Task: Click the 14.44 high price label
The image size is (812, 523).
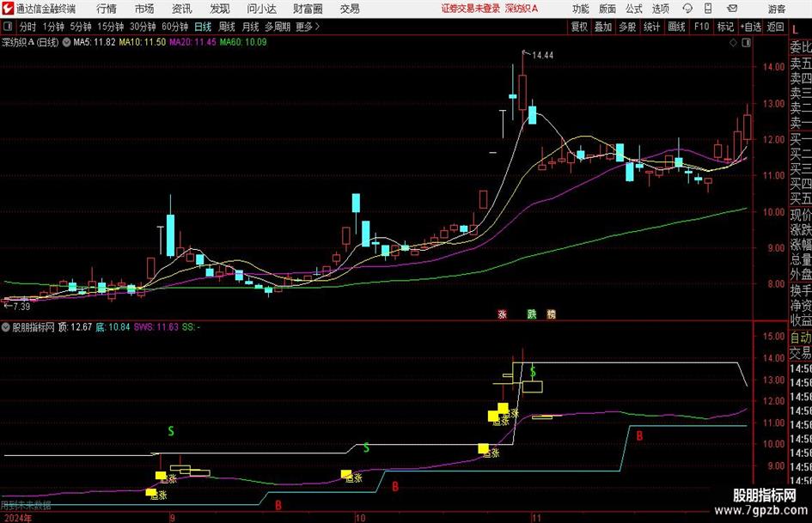Action: (542, 56)
